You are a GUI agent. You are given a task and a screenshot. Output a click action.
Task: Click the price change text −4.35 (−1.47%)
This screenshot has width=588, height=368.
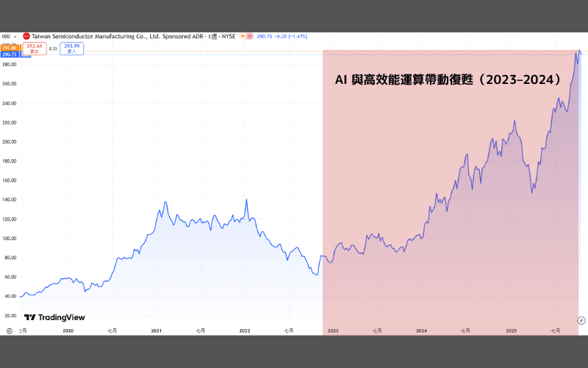[x=290, y=36]
